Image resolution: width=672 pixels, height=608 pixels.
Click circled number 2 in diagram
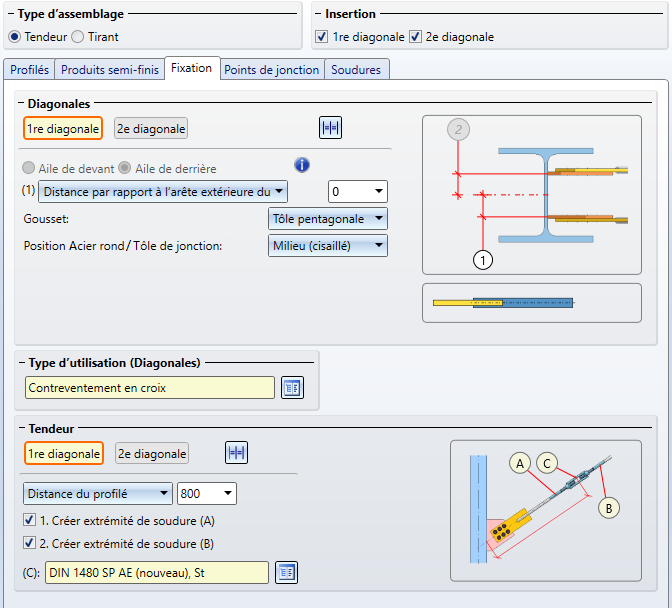coord(459,129)
